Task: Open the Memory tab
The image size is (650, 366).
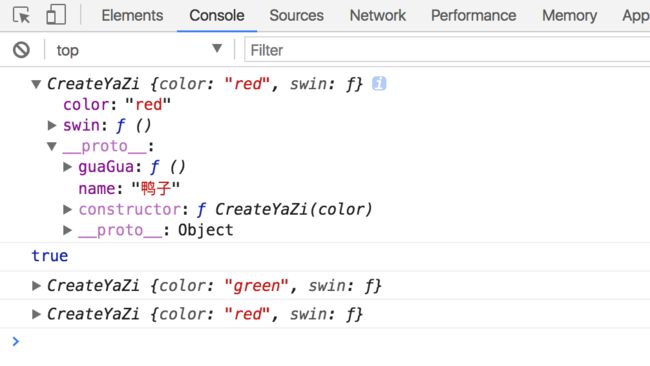Action: point(570,15)
